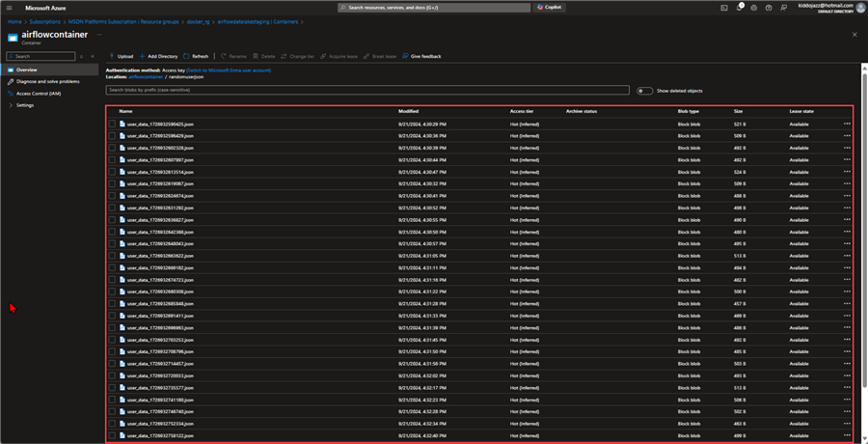This screenshot has width=868, height=444.
Task: Open more options for first blob row
Action: pyautogui.click(x=847, y=124)
